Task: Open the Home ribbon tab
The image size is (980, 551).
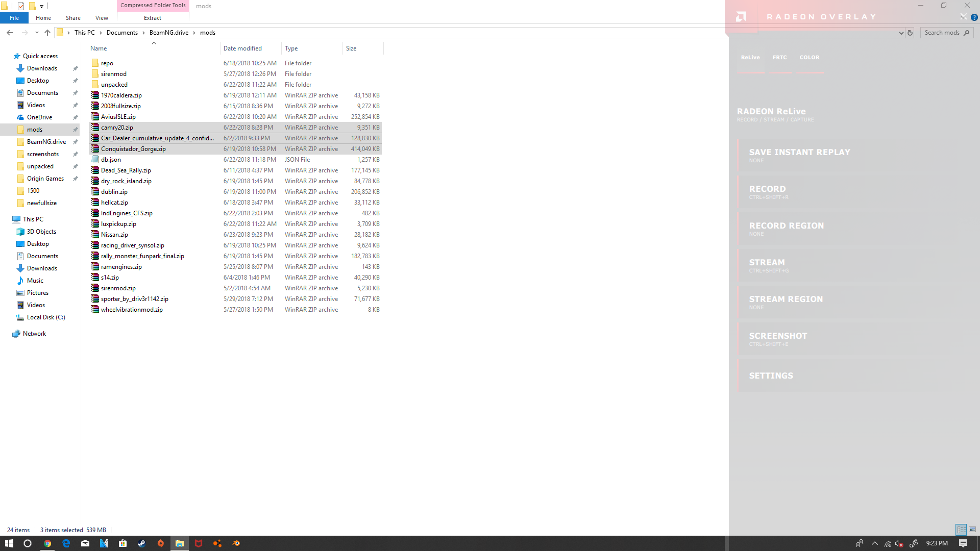Action: coord(43,18)
